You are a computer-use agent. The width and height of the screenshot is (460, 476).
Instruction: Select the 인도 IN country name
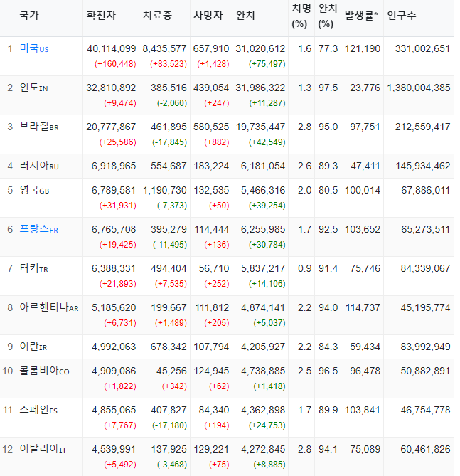tap(33, 88)
